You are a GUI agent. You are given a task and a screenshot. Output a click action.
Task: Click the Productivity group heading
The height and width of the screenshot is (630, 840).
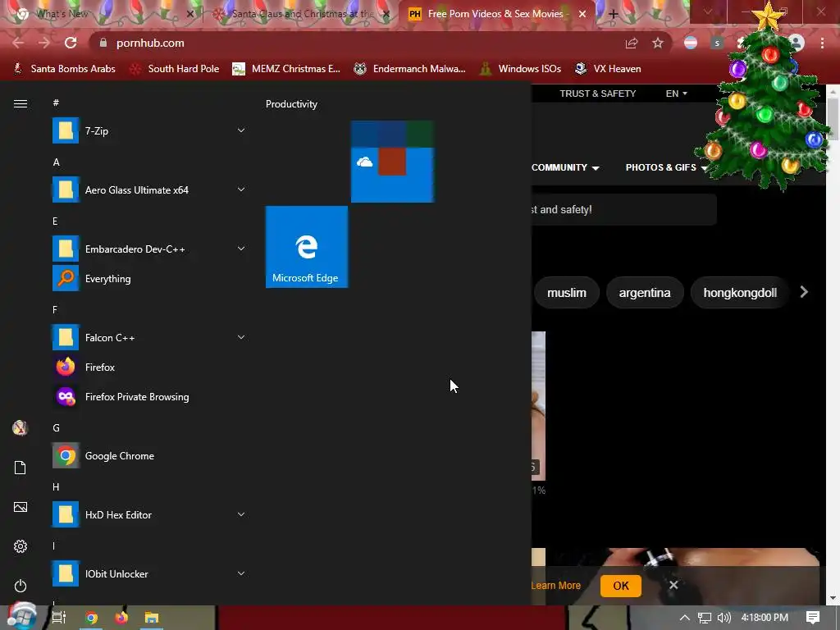coord(291,104)
